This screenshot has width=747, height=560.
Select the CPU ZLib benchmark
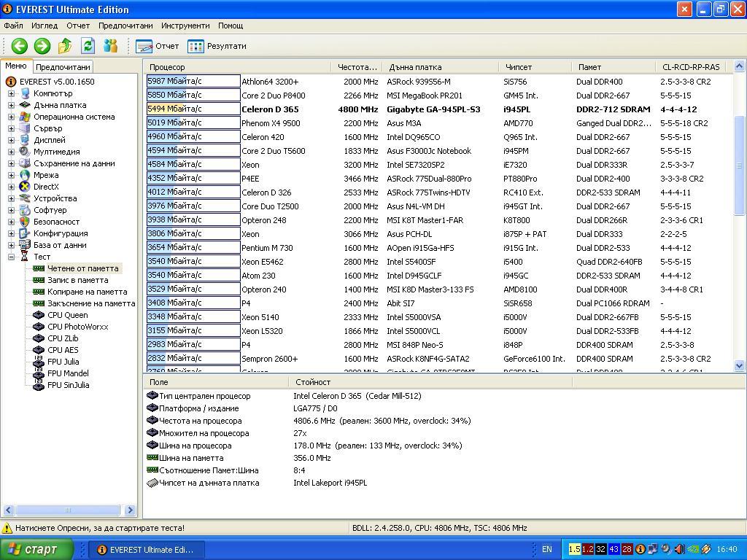coord(63,338)
